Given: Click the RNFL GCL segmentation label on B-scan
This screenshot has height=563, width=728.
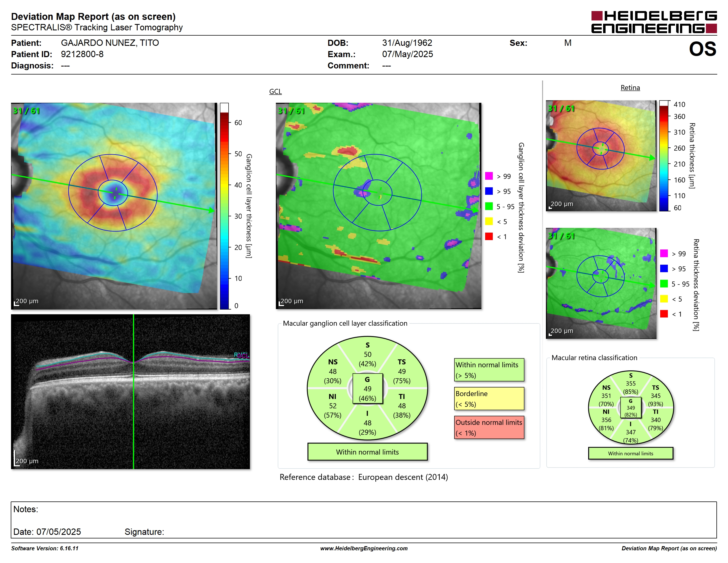Looking at the screenshot, I should 242,355.
